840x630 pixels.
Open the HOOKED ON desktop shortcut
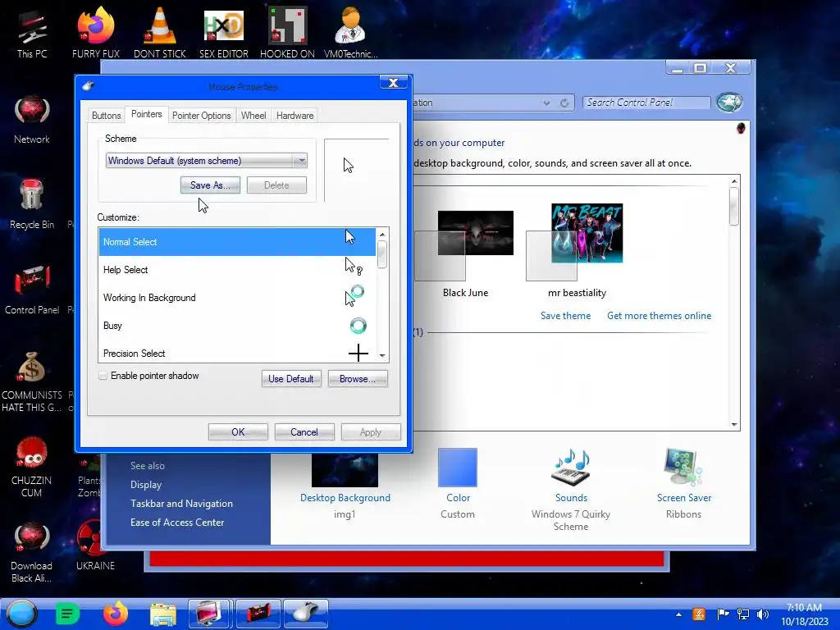(287, 33)
